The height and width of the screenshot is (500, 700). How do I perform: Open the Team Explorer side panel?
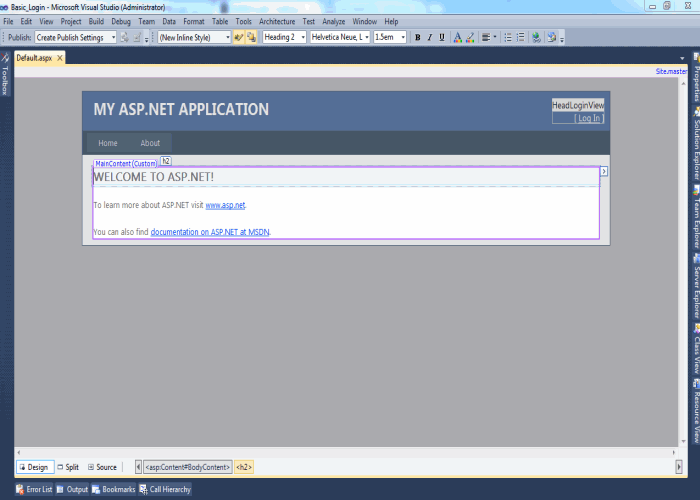696,217
